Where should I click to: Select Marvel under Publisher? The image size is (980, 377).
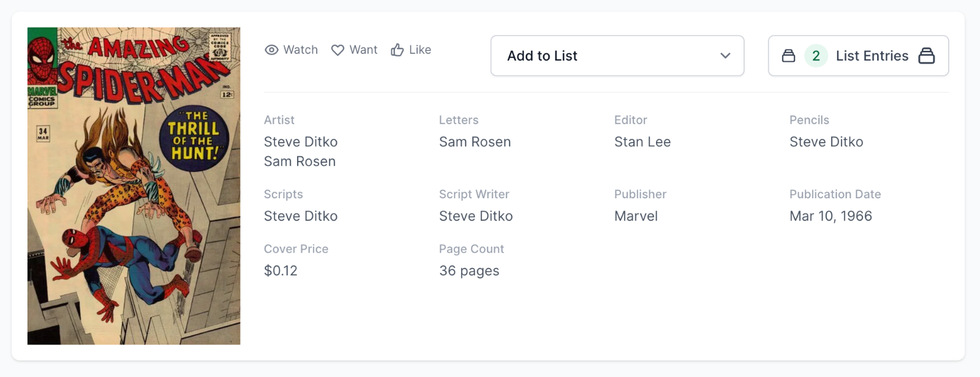click(636, 216)
